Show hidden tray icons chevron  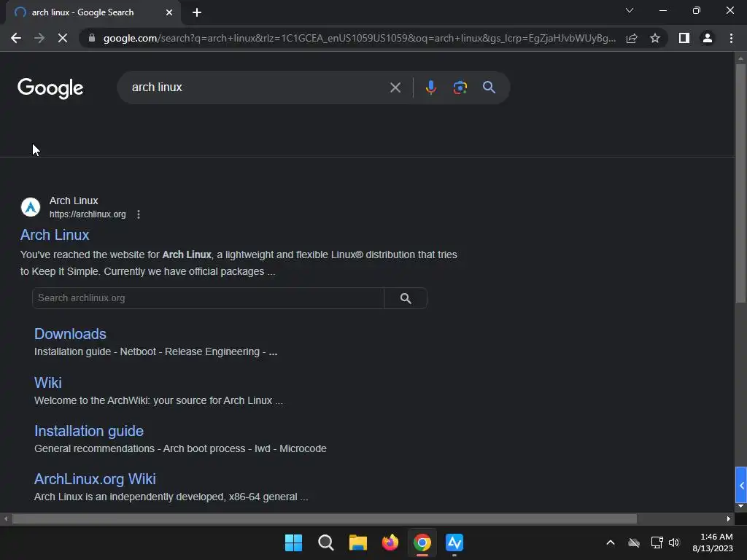coord(611,542)
